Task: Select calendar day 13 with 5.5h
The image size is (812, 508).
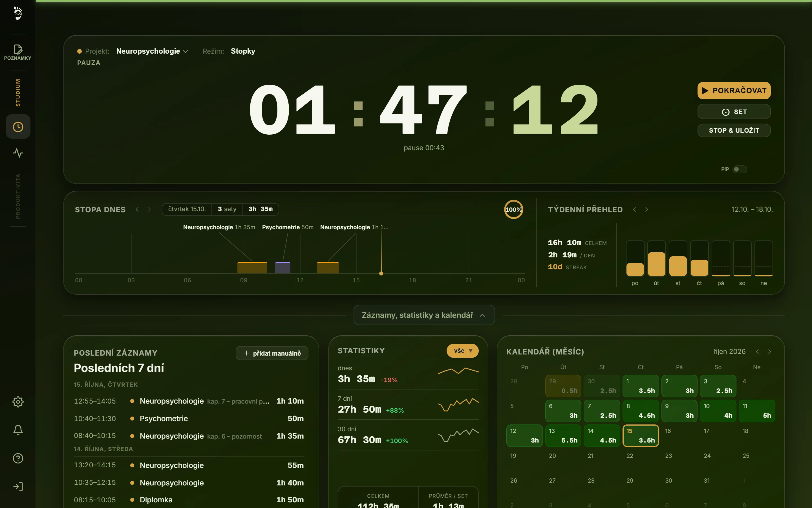Action: [x=563, y=436]
